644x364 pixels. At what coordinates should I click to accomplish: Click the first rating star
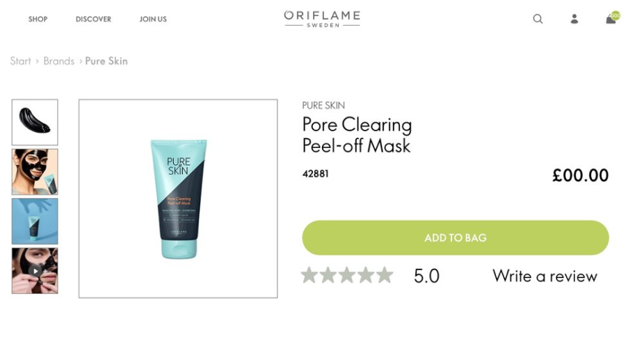coord(309,275)
